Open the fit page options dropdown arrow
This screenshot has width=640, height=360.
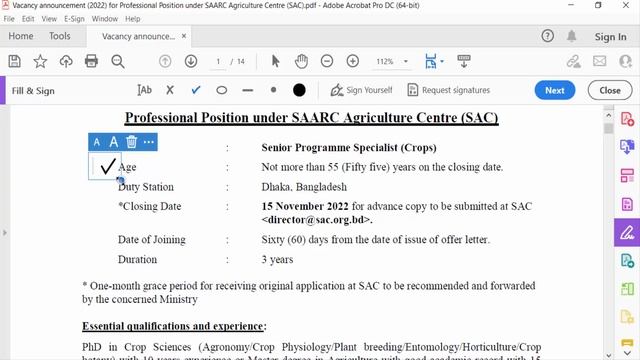[x=442, y=61]
